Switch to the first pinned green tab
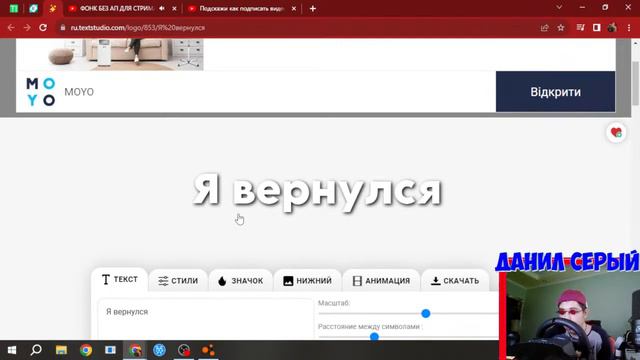 pyautogui.click(x=13, y=9)
